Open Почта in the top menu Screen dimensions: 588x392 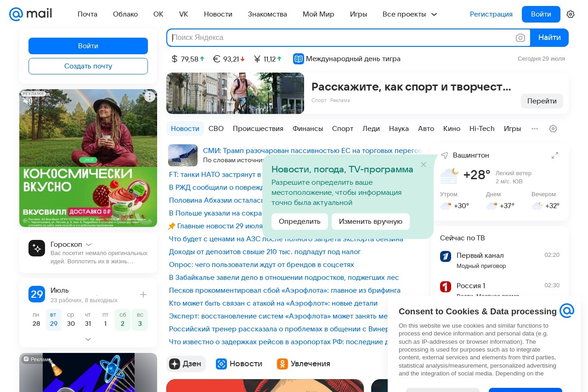87,14
